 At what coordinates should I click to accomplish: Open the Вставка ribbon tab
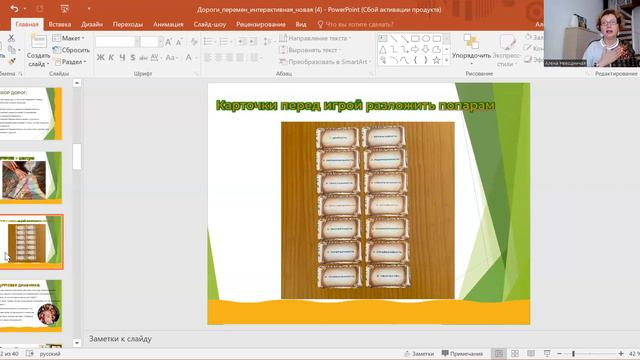tap(60, 24)
